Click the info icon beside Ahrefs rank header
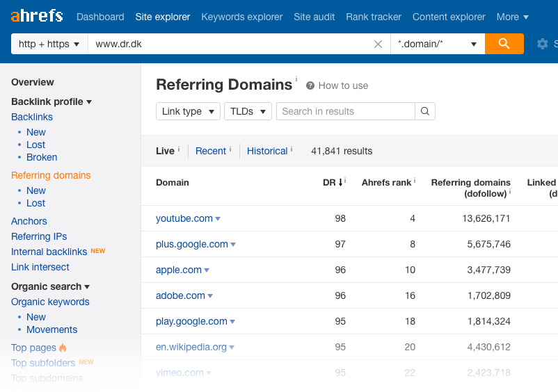This screenshot has height=392, width=558. (x=414, y=181)
